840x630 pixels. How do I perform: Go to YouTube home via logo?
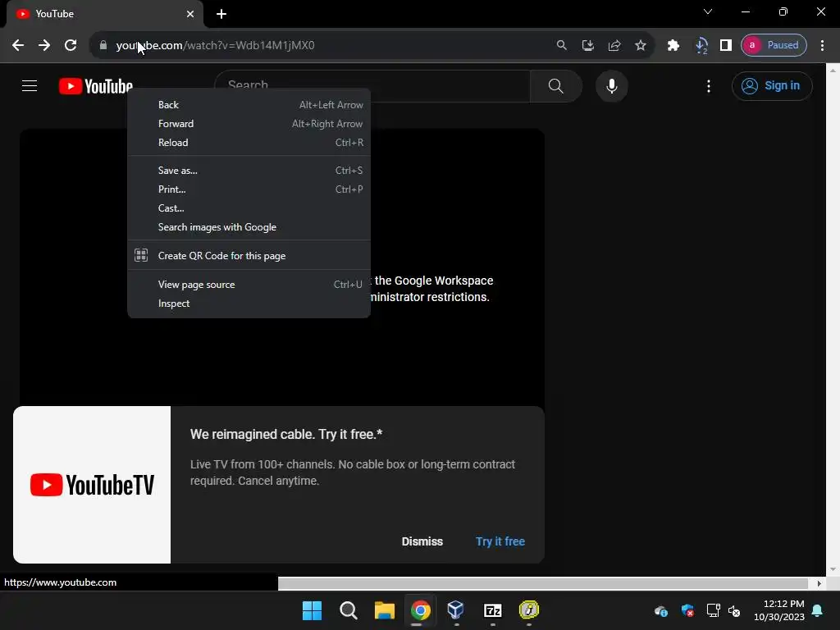pyautogui.click(x=96, y=85)
